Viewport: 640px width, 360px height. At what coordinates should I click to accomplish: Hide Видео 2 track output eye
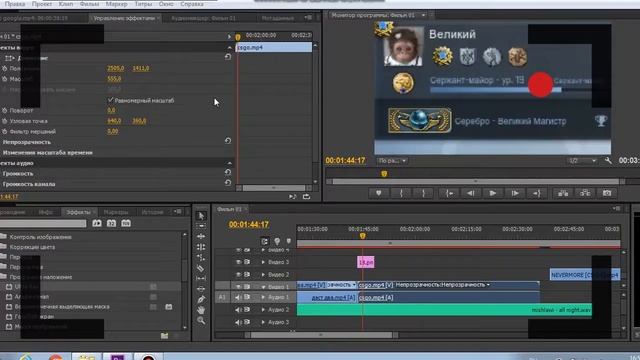point(239,275)
